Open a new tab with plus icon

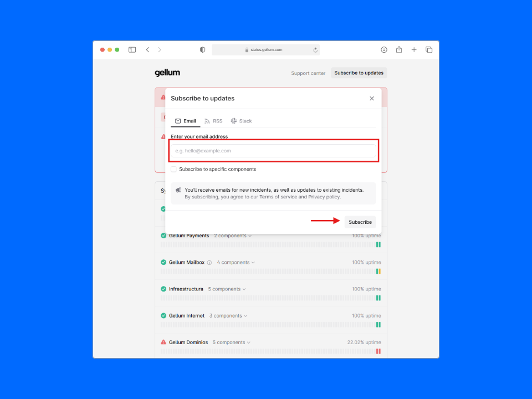414,50
